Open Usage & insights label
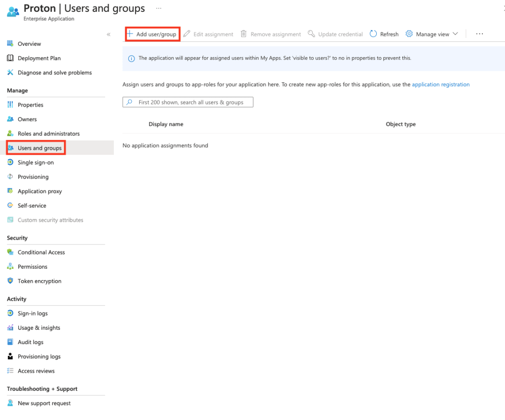Image resolution: width=505 pixels, height=420 pixels. [x=39, y=328]
